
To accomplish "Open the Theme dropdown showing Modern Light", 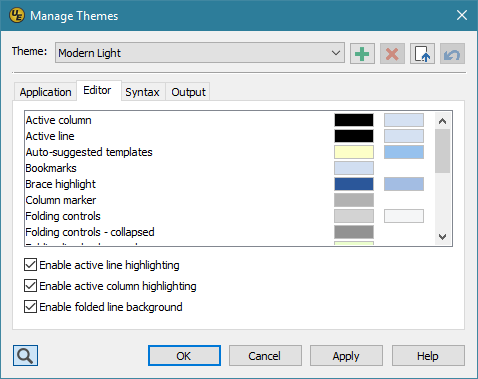I will (x=200, y=53).
